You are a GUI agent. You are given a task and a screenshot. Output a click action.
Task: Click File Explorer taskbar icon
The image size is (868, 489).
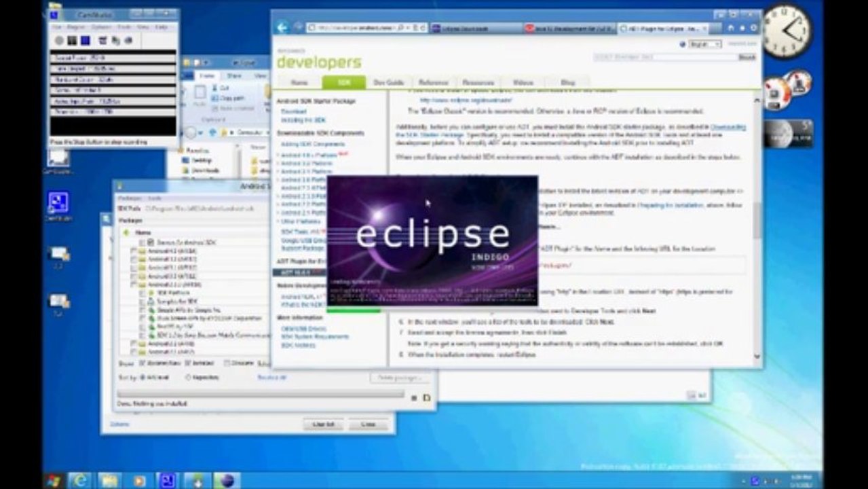[x=109, y=481]
